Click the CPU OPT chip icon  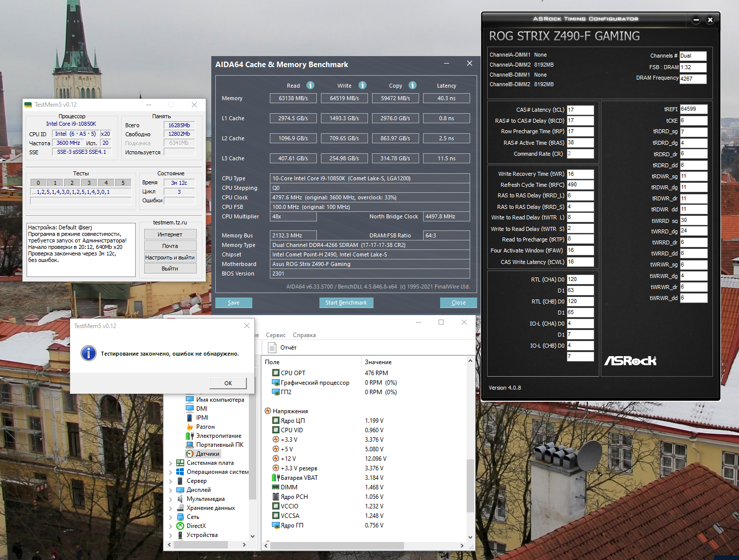pyautogui.click(x=276, y=373)
